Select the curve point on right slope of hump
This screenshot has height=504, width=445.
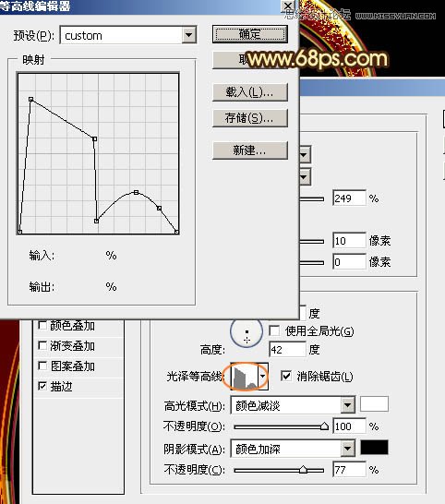coord(159,209)
